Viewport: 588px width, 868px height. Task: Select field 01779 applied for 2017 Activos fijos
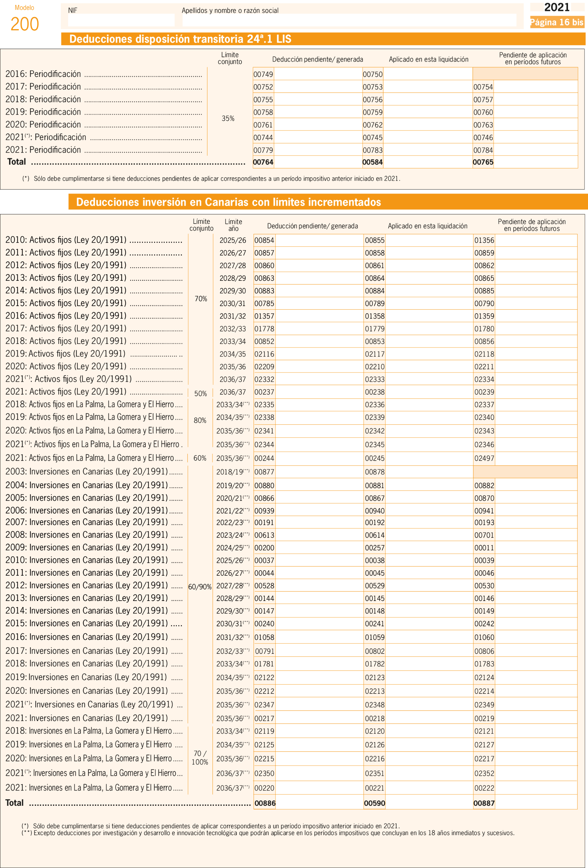429,329
